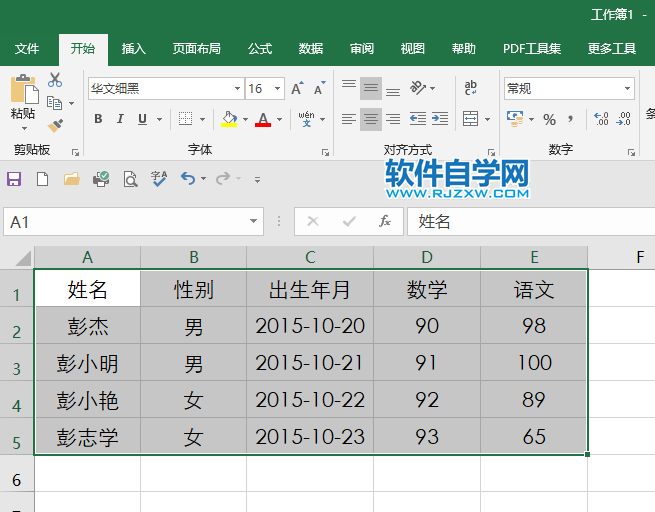
Task: Open a file via folder icon
Action: [72, 179]
